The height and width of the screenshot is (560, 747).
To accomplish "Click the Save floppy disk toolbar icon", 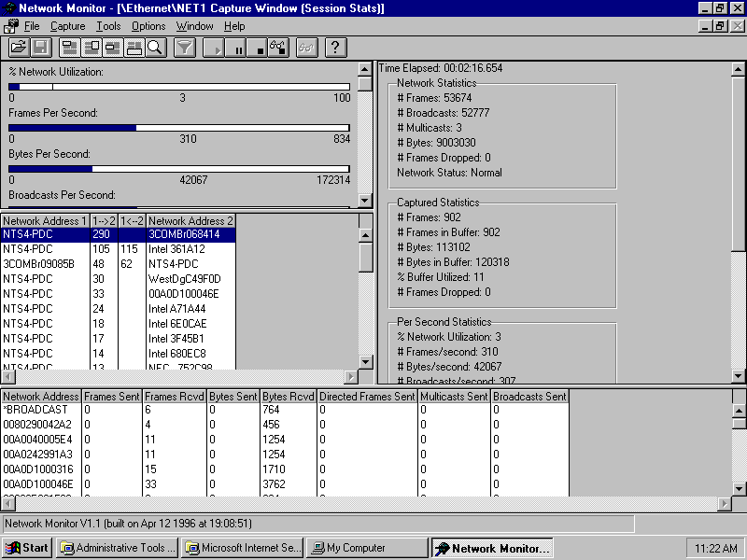I will 40,48.
